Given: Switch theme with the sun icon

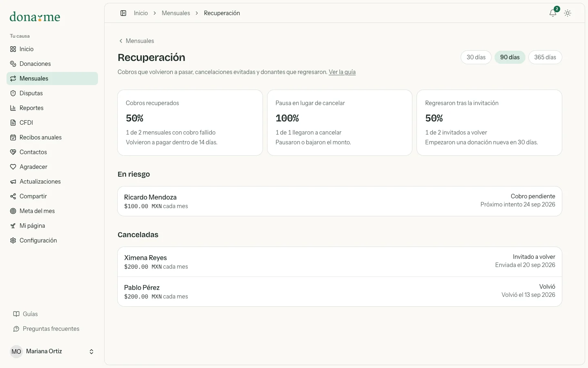Looking at the screenshot, I should pyautogui.click(x=568, y=13).
